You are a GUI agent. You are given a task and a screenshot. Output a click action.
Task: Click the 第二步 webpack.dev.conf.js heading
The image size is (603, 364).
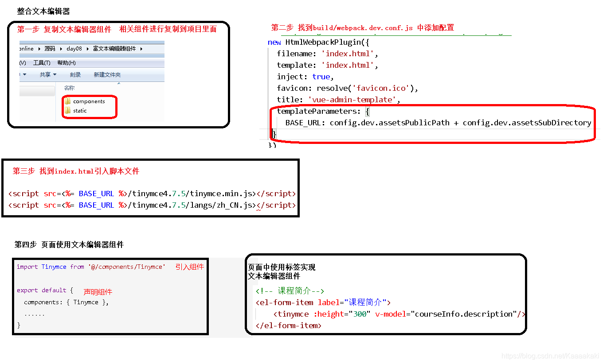363,27
